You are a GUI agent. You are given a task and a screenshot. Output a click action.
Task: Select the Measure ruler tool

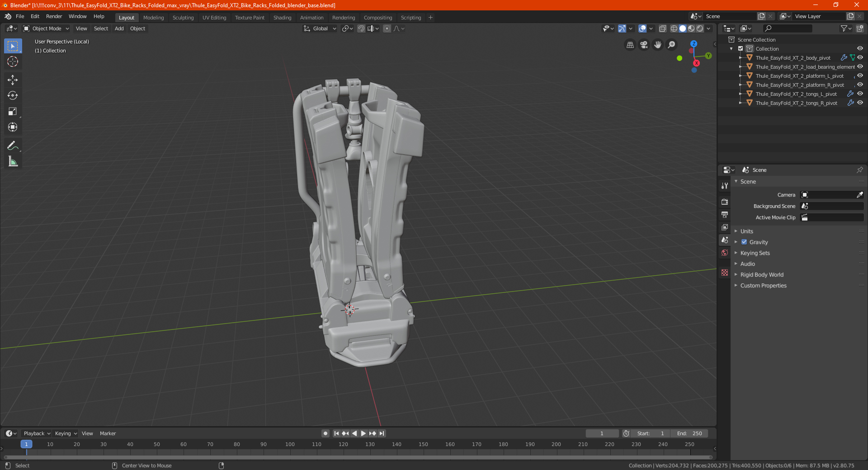point(13,161)
